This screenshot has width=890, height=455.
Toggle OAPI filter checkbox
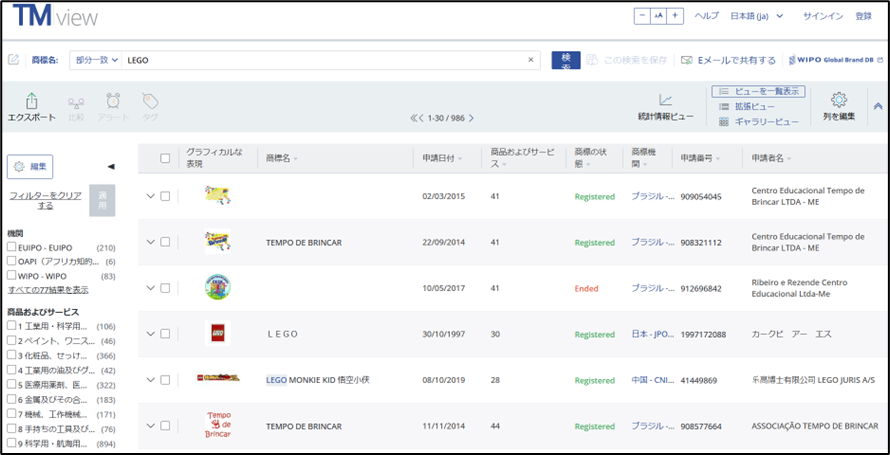point(11,262)
